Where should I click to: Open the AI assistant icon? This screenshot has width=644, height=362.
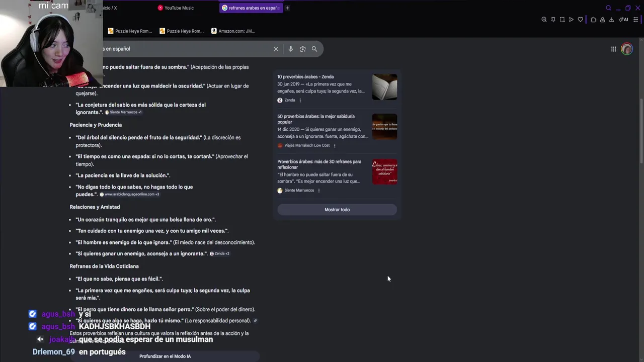[623, 20]
